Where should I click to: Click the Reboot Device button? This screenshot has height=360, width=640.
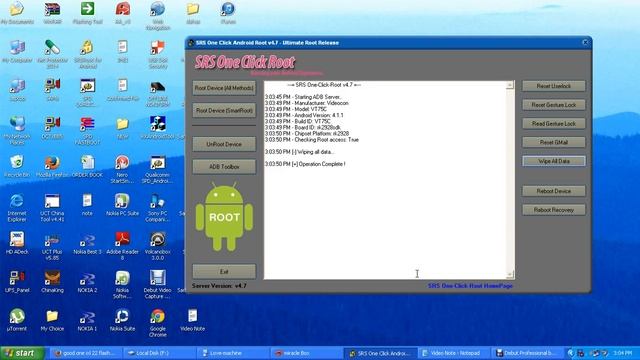(x=554, y=191)
